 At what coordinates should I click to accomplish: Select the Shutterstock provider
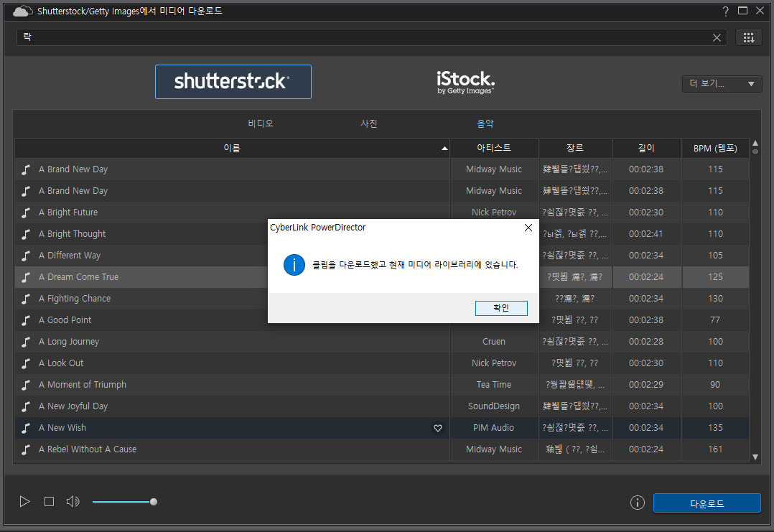coord(233,82)
